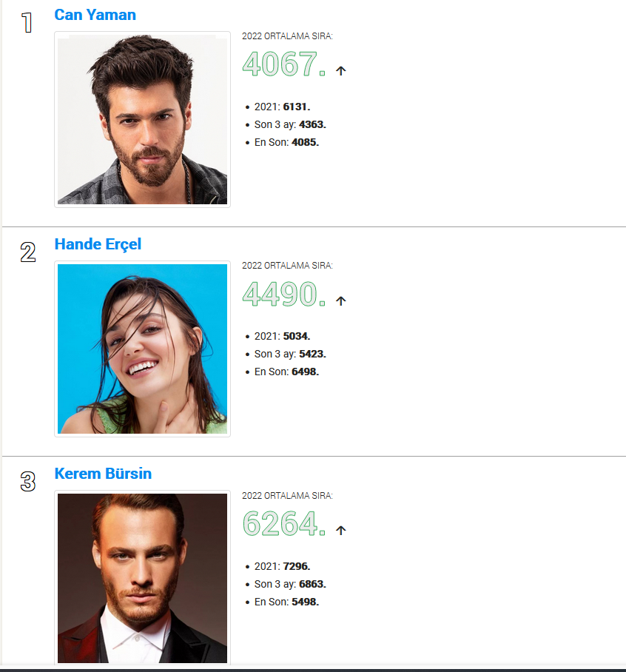Go to the Kerem Bürsin name link
626x672 pixels.
click(x=103, y=474)
